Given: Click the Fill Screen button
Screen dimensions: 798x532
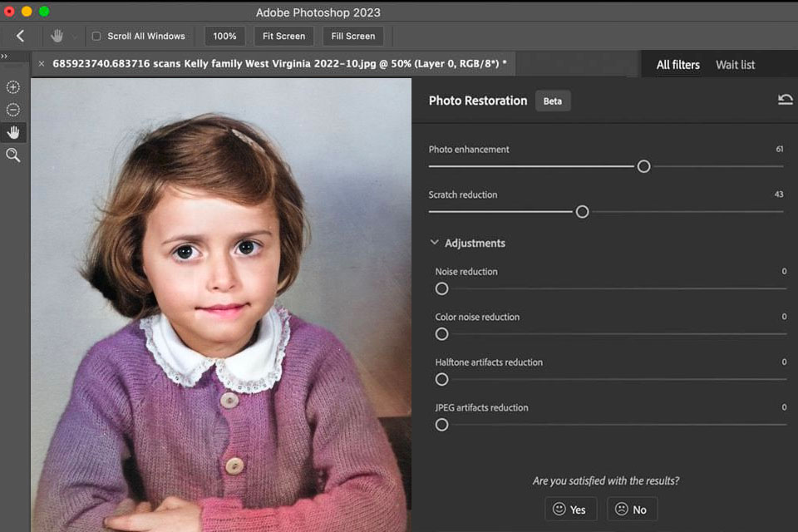Looking at the screenshot, I should (353, 36).
